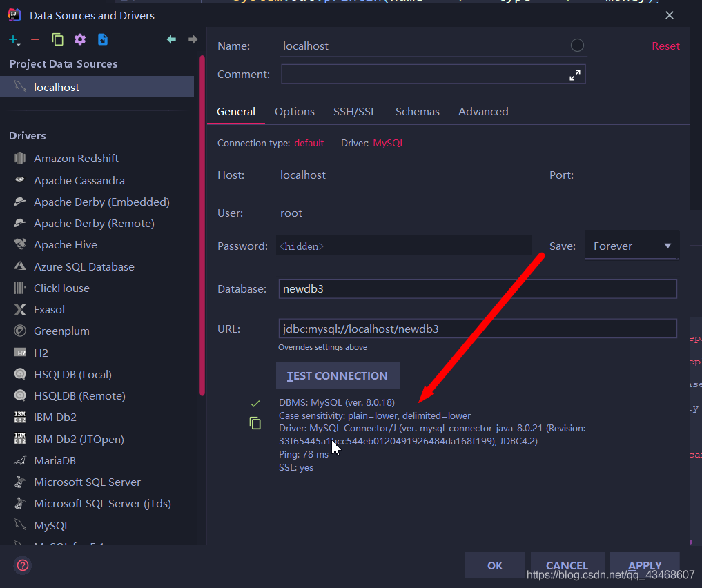Screen dimensions: 702x588
Task: Select localhost under Project Data Sources
Action: [x=97, y=87]
